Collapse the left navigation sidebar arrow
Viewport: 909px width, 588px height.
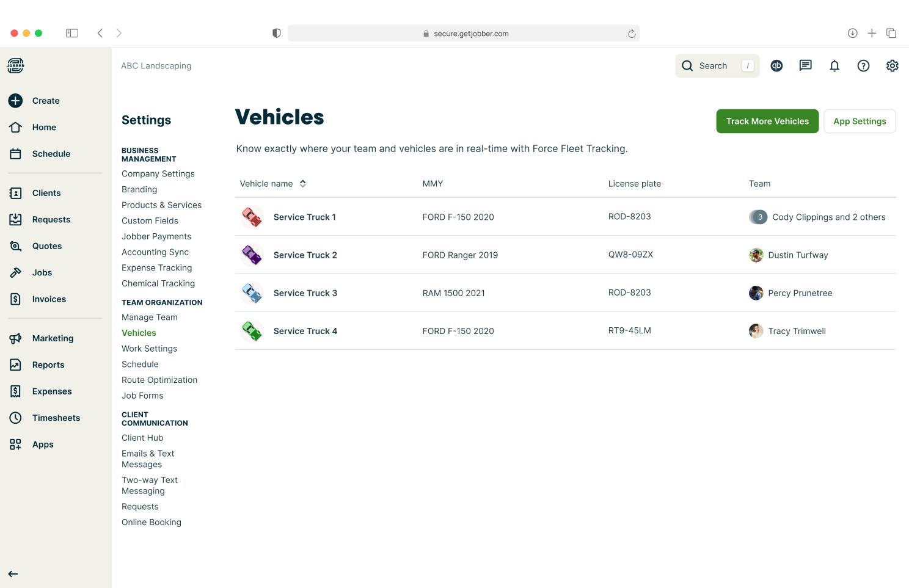(13, 574)
